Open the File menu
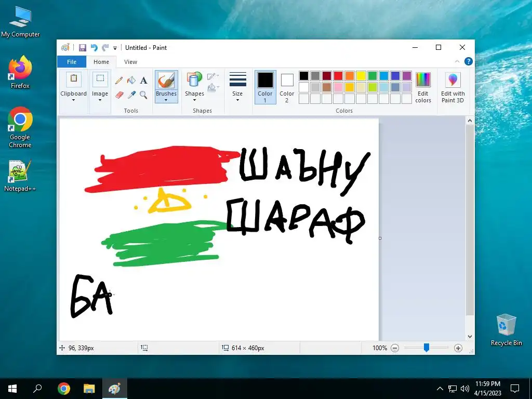The height and width of the screenshot is (399, 532). (x=72, y=62)
